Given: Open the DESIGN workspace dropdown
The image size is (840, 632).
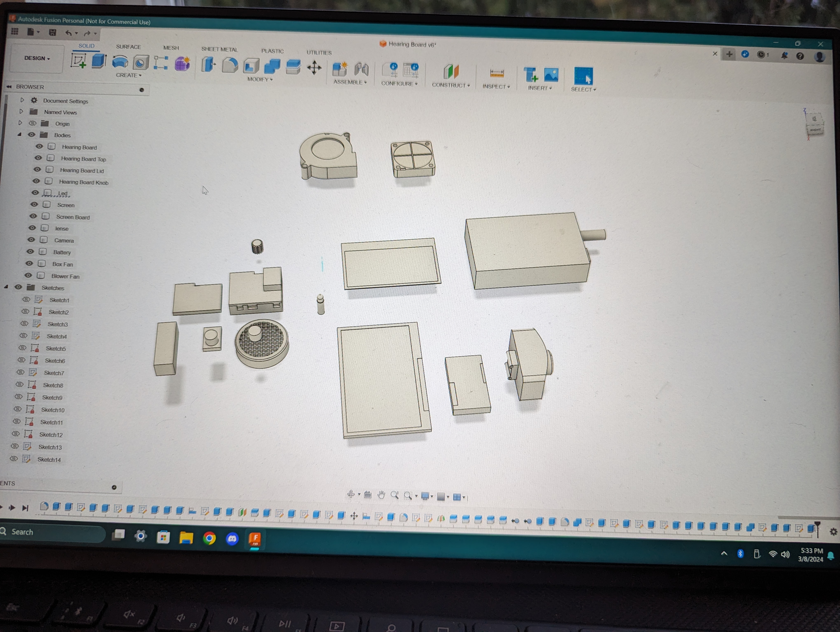Looking at the screenshot, I should 37,58.
